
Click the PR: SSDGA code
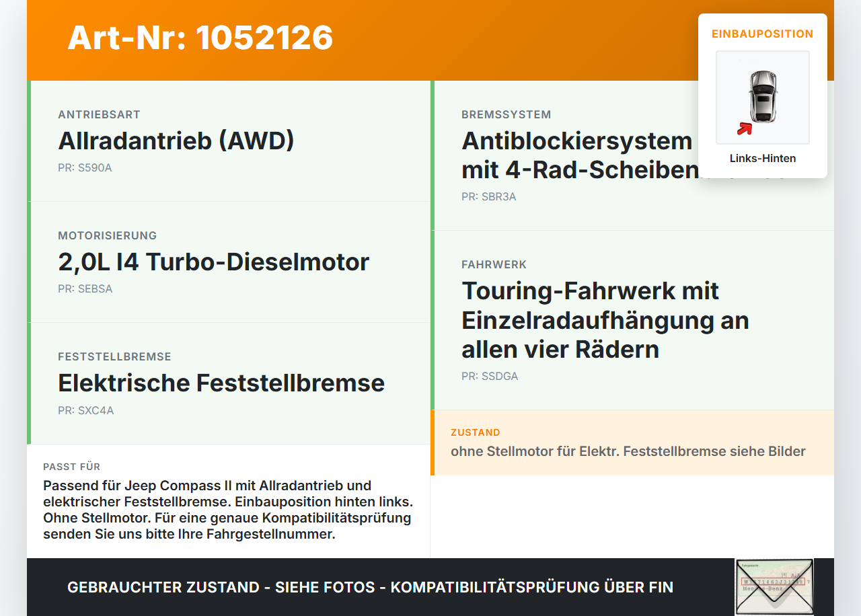tap(490, 377)
